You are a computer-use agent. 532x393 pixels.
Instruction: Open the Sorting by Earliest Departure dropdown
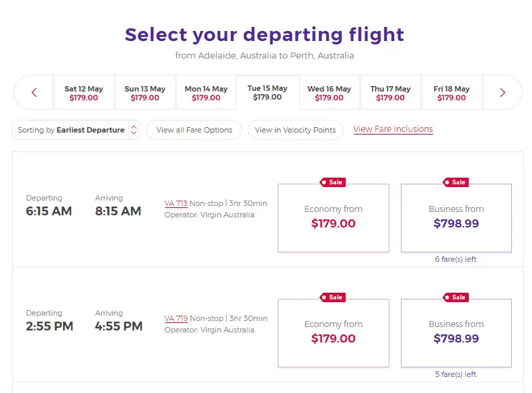(75, 130)
